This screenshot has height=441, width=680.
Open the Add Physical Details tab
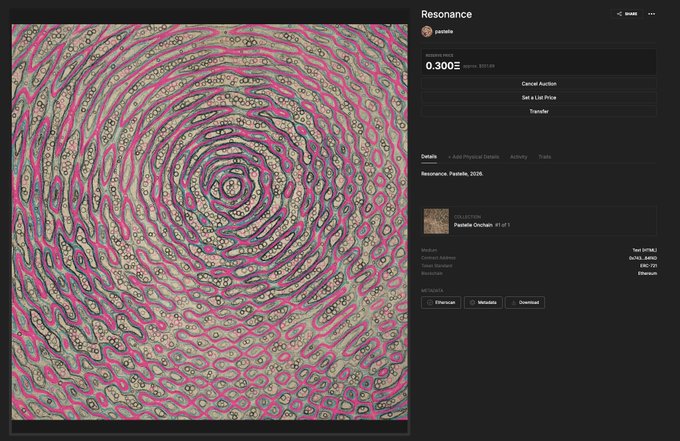pyautogui.click(x=474, y=157)
